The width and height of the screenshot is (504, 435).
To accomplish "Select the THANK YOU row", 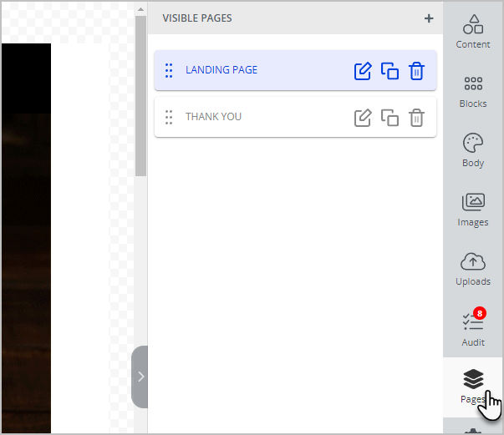I will coord(295,117).
